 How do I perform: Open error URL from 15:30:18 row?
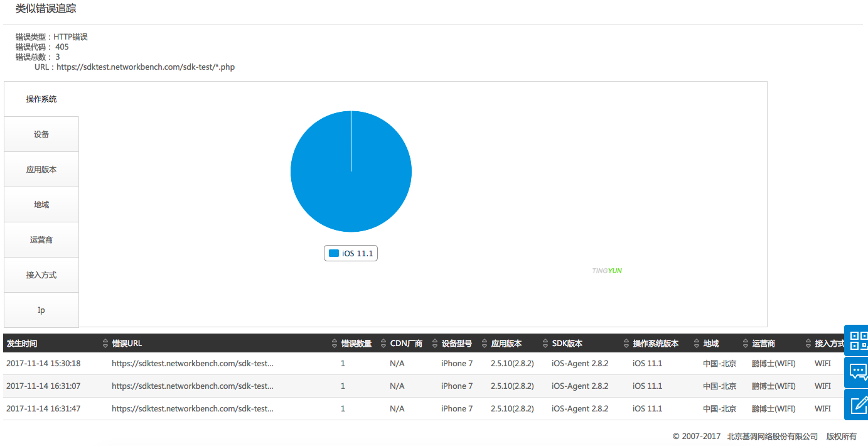tap(192, 364)
